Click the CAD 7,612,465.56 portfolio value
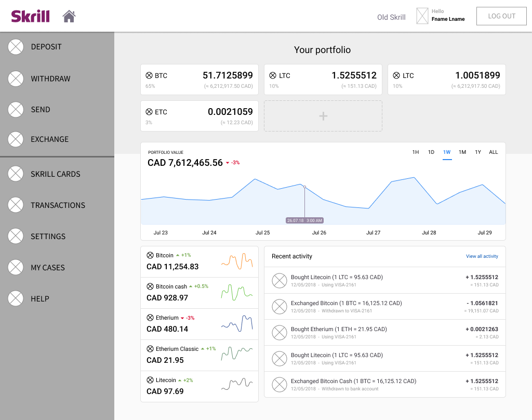 click(185, 163)
